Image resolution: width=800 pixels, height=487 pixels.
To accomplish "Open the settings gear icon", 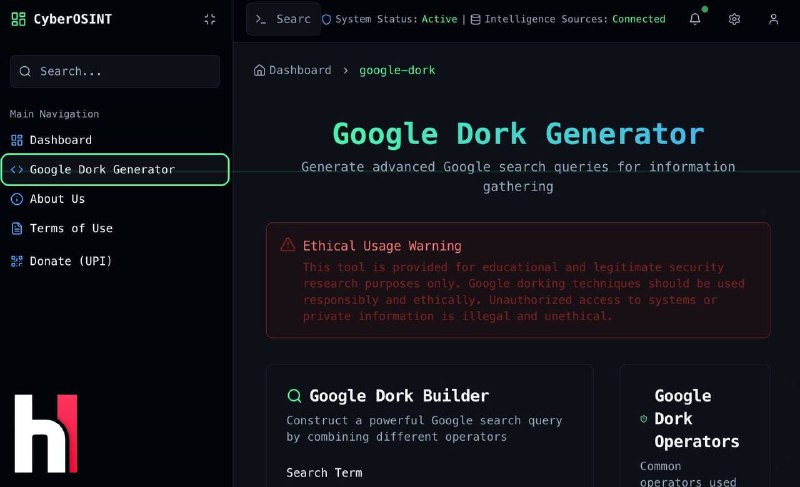I will click(x=734, y=19).
